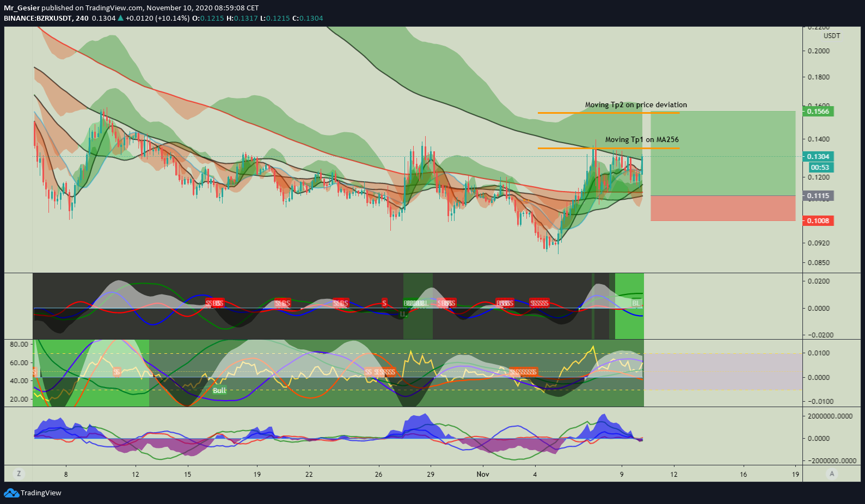
Task: Click the 00:53 bar countdown label
Action: (x=820, y=168)
